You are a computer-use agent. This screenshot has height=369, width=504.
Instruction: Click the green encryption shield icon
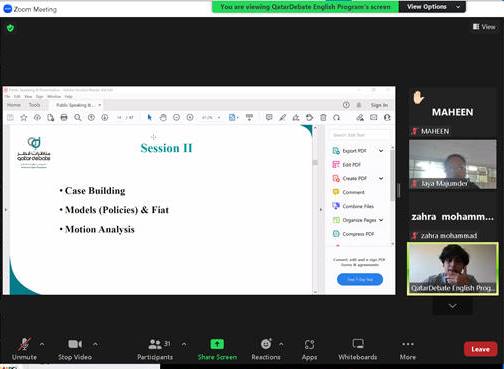click(10, 28)
